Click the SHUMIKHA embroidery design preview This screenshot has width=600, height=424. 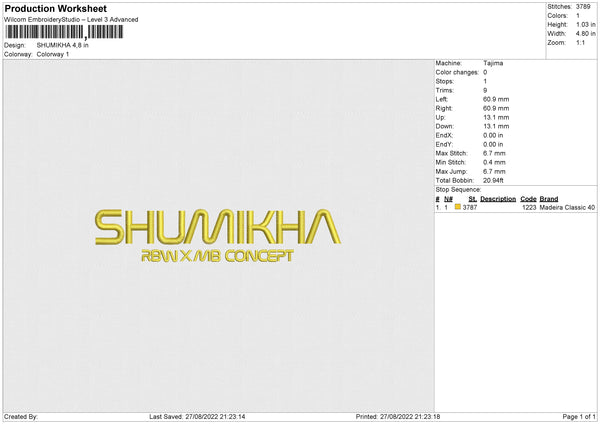[x=218, y=235]
